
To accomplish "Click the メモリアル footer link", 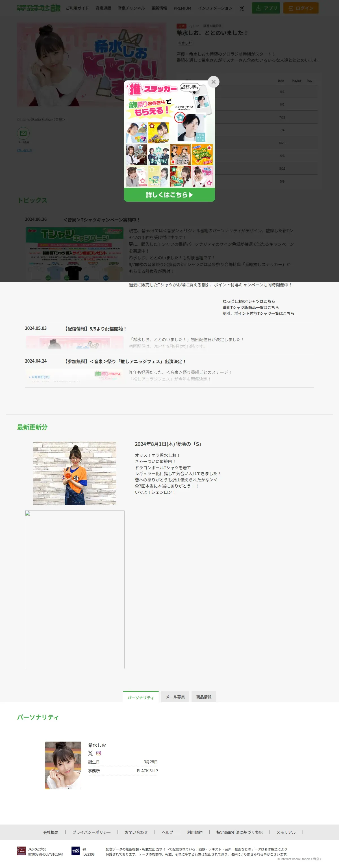I will tap(286, 832).
